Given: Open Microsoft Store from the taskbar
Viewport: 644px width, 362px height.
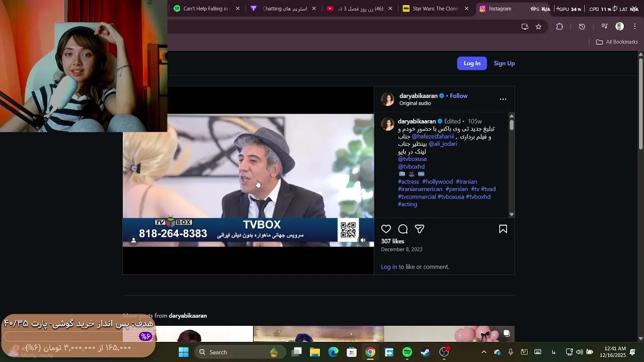Looking at the screenshot, I should click(352, 352).
